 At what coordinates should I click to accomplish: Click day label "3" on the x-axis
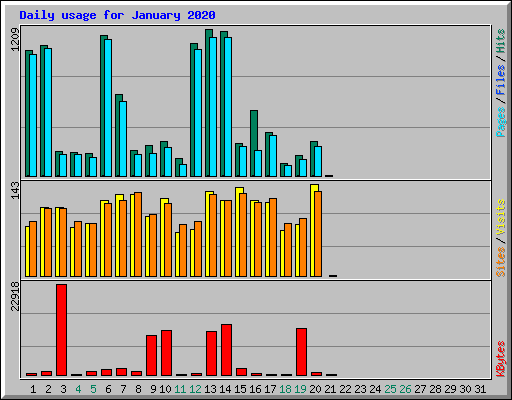pyautogui.click(x=63, y=389)
